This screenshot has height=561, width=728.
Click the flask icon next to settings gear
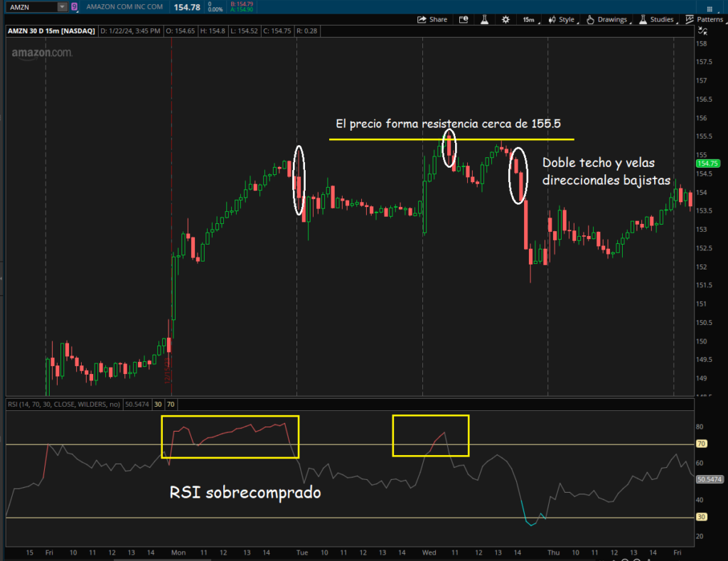click(x=484, y=19)
